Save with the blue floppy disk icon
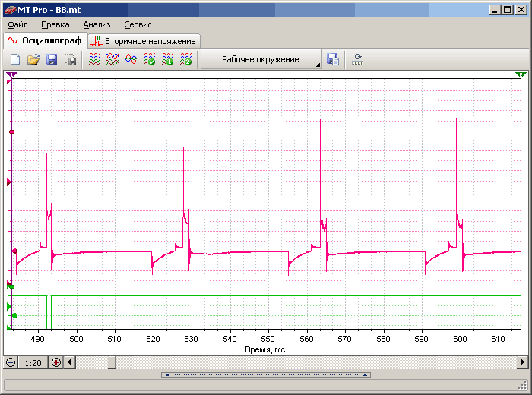 (x=52, y=59)
